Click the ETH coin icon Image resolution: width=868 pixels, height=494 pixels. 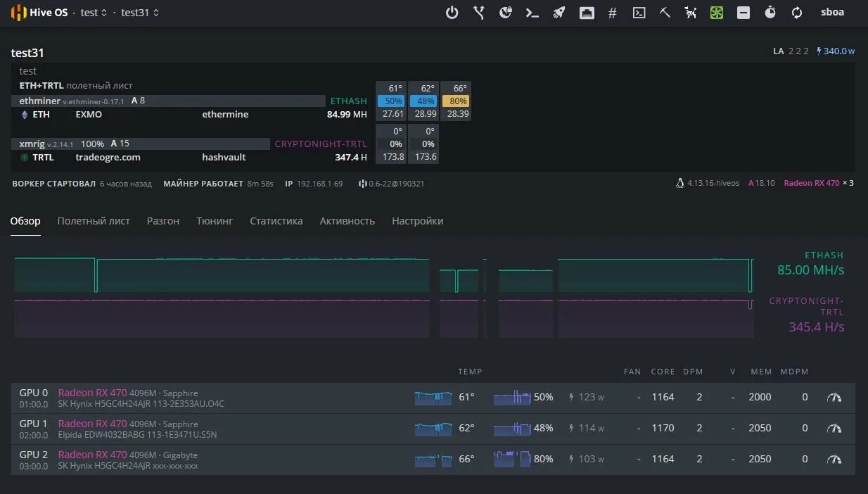[25, 115]
